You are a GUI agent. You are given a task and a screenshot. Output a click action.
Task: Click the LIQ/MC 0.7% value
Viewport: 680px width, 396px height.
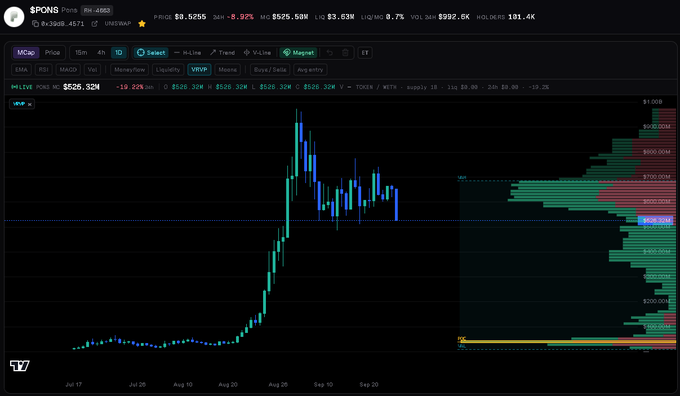click(x=395, y=17)
